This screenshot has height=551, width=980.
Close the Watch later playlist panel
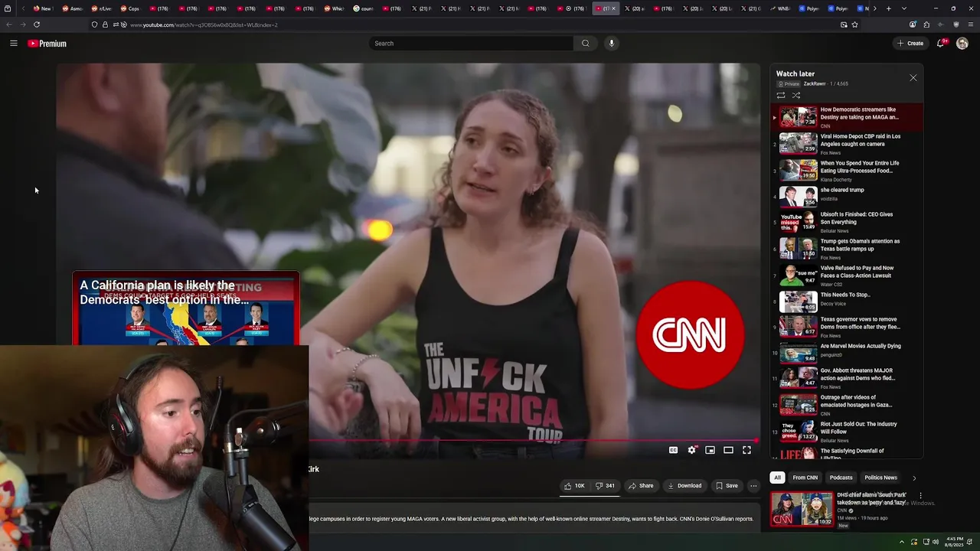coord(913,78)
